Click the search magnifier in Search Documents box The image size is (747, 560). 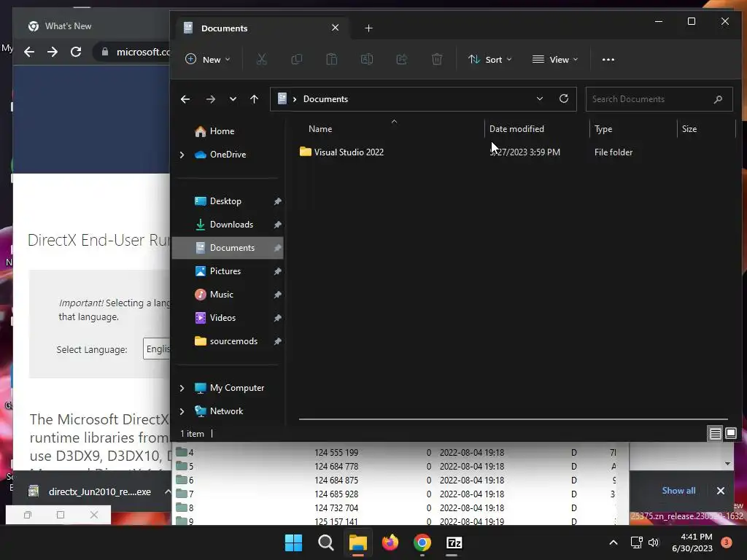coord(718,99)
